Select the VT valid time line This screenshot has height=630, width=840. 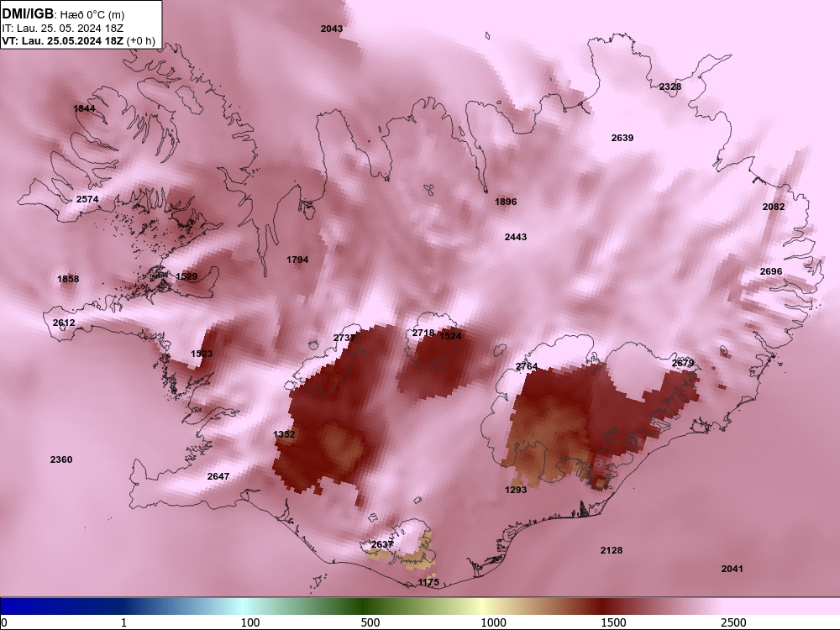(78, 41)
